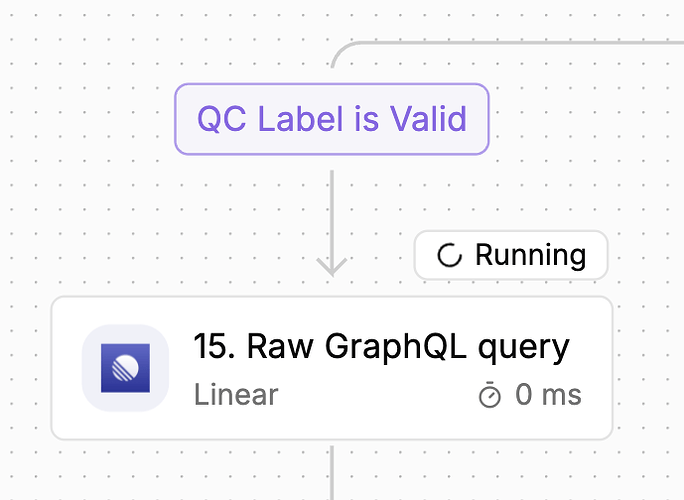This screenshot has width=684, height=500.
Task: Click the spinner icon in the Running badge
Action: click(x=450, y=256)
